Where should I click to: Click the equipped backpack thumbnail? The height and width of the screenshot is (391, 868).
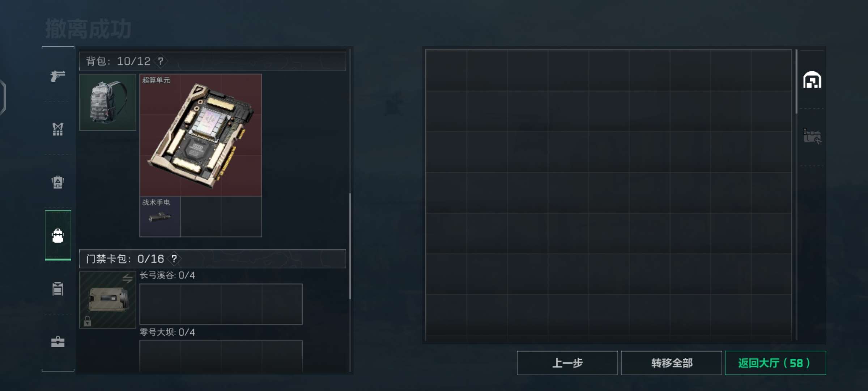(108, 102)
